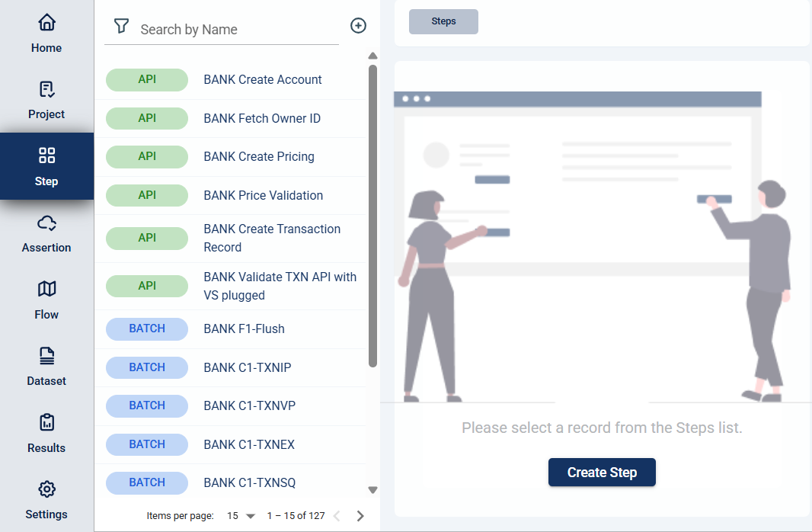Select the Steps tab
812x532 pixels.
(443, 21)
